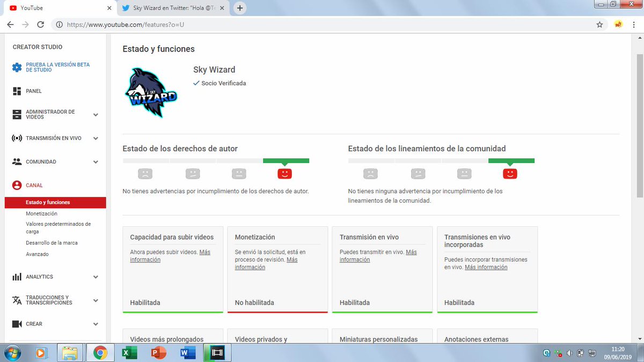Switch to the YouTube browser tab
This screenshot has width=644, height=362.
coord(57,8)
